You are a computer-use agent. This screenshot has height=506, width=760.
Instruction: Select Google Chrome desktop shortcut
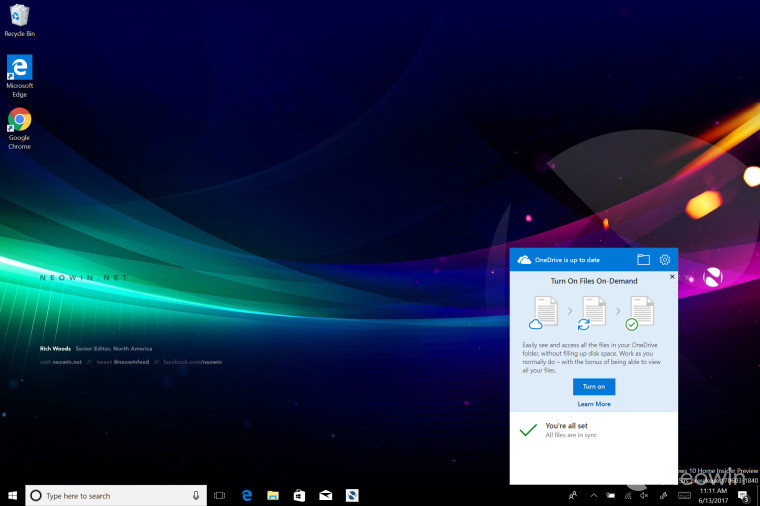click(x=19, y=128)
